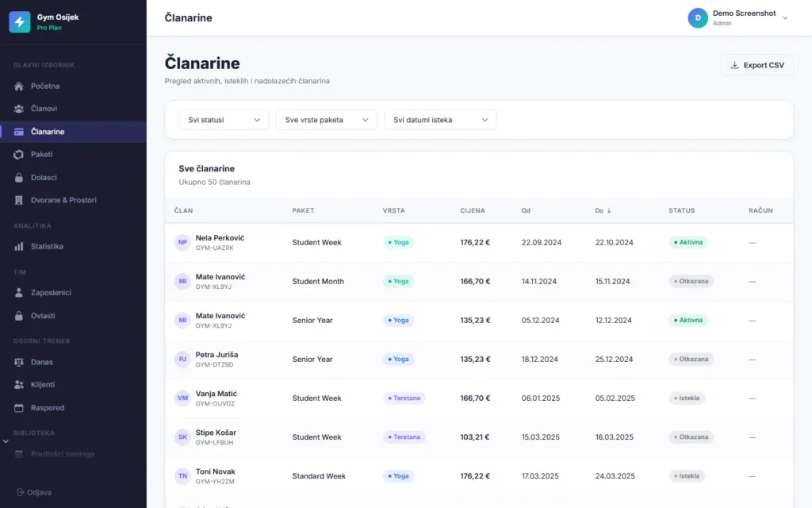Click the Statistika bar chart icon
This screenshot has height=508, width=812.
pos(19,246)
